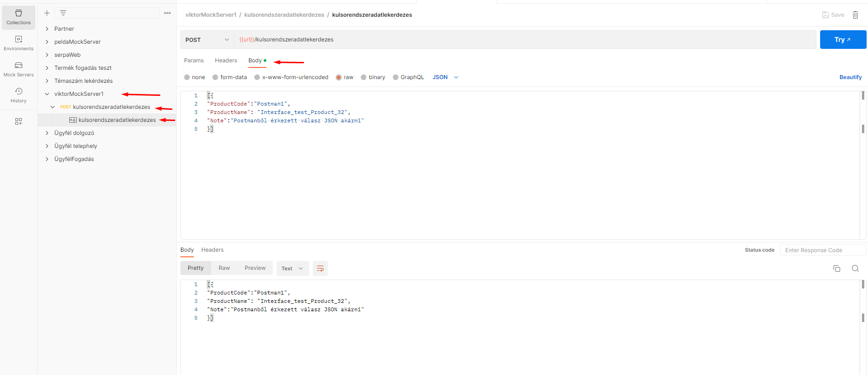Select the Raw response view

coord(224,268)
